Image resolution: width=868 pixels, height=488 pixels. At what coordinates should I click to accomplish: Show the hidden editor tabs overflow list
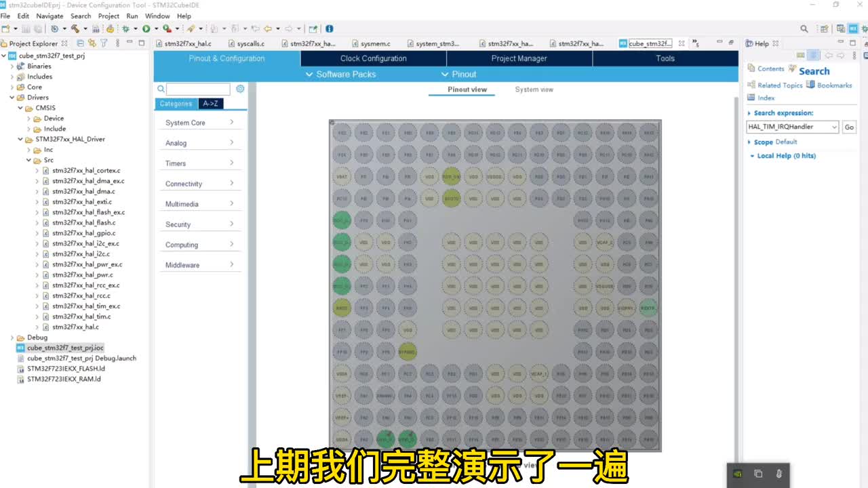pos(696,43)
